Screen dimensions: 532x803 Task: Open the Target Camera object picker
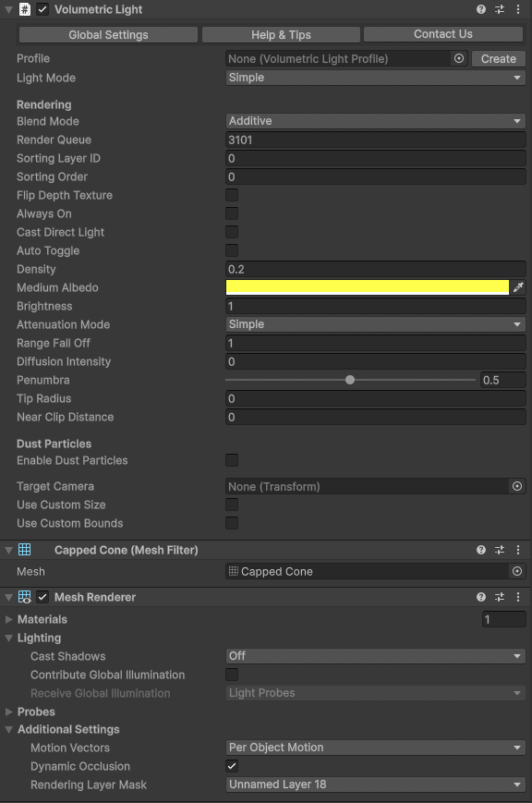518,486
